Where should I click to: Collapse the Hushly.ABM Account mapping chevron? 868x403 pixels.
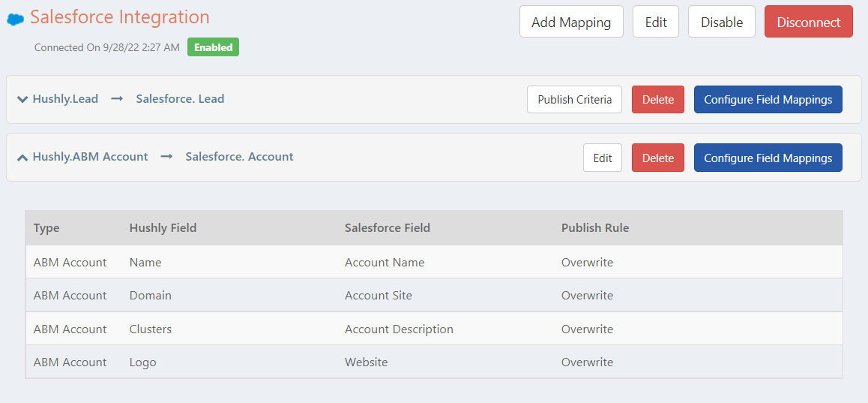(x=22, y=158)
